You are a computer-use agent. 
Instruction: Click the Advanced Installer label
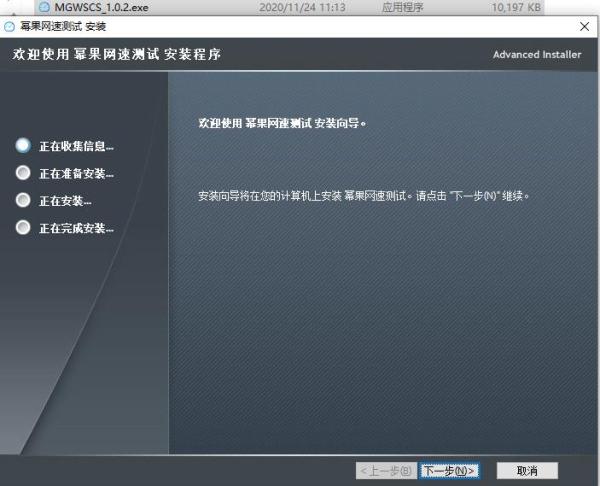[537, 54]
